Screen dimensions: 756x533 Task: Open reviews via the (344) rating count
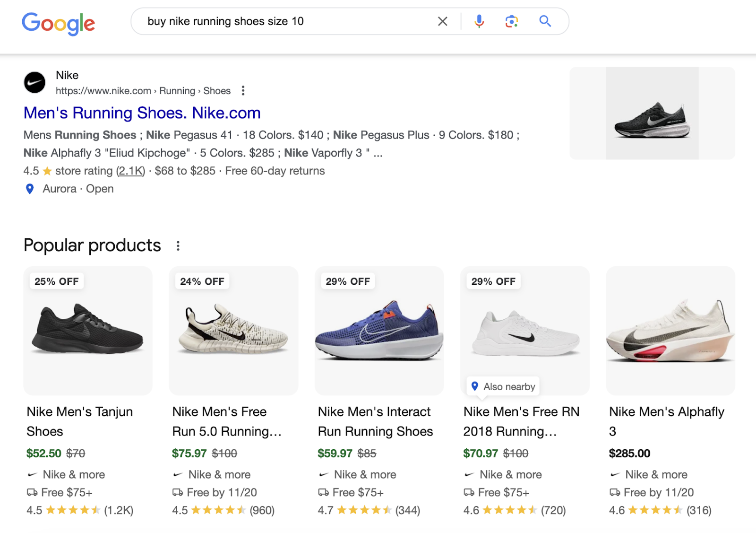407,510
